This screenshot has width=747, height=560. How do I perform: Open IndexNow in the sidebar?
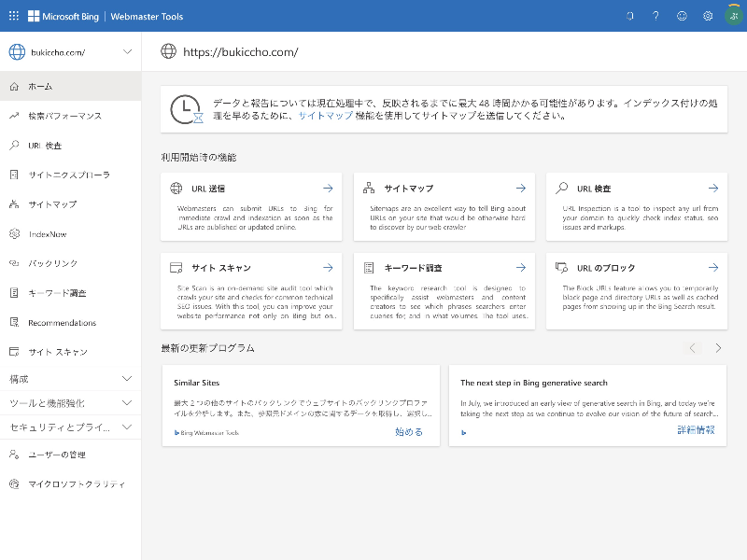[x=71, y=234]
